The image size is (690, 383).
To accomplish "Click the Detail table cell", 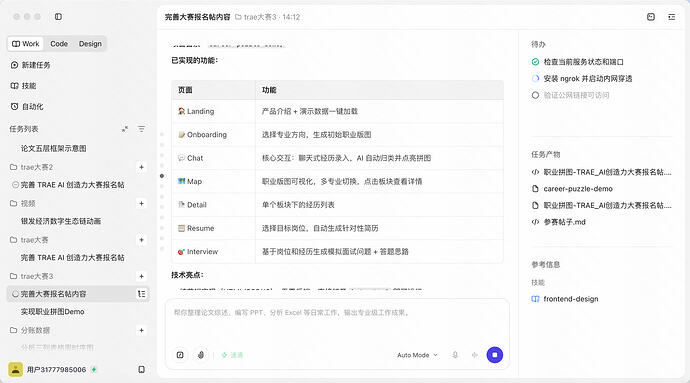I will click(213, 205).
